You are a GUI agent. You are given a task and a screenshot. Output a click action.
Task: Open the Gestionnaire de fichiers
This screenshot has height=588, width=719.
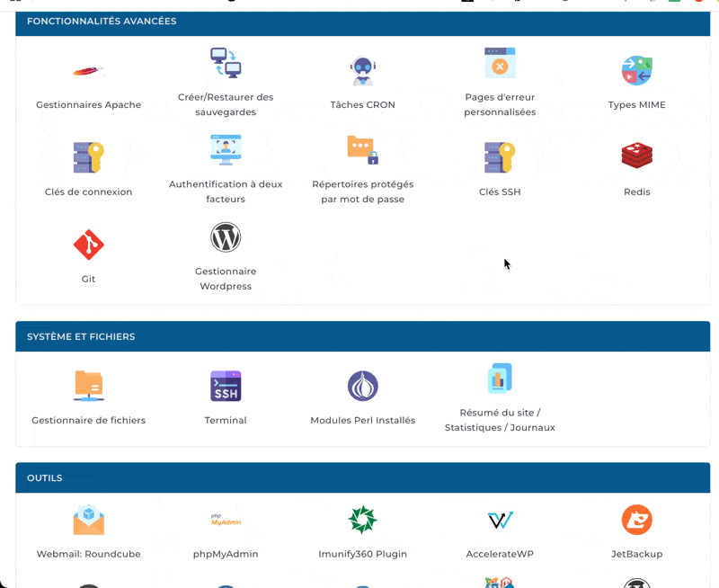88,396
